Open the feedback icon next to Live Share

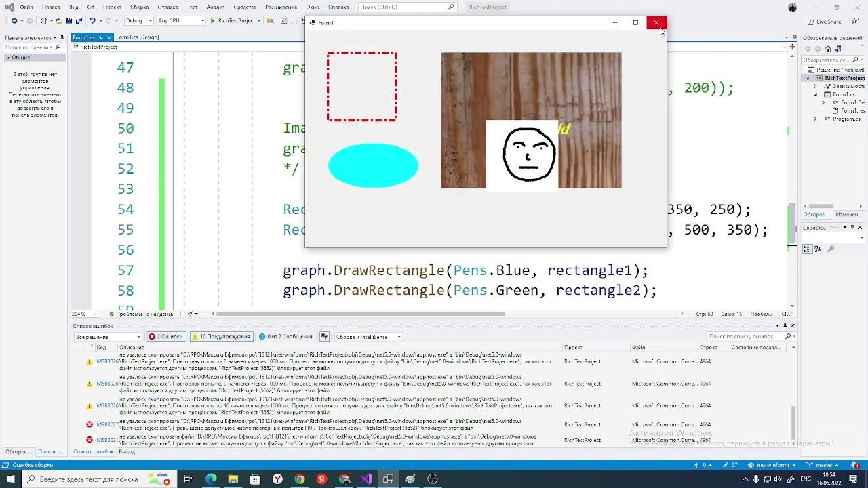point(854,22)
